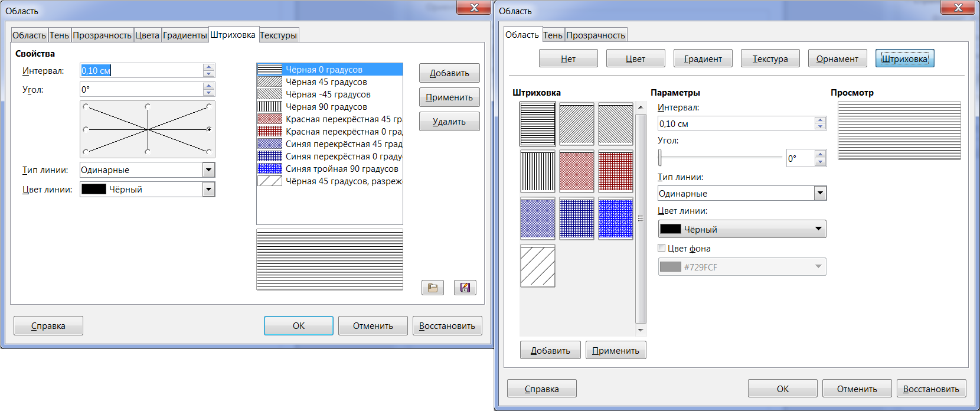Viewport: 980px width, 411px height.
Task: Open the 'Прозрачность' tab in right dialog
Action: pos(595,35)
